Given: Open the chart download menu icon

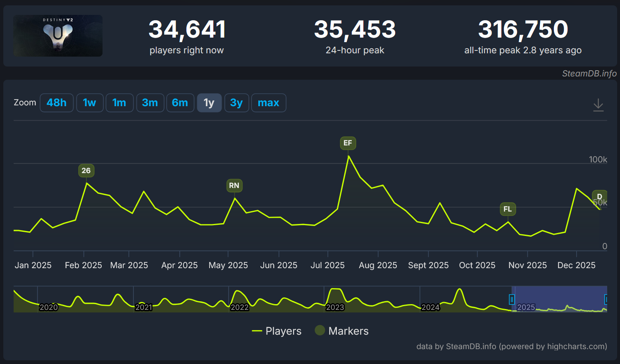Looking at the screenshot, I should 598,105.
